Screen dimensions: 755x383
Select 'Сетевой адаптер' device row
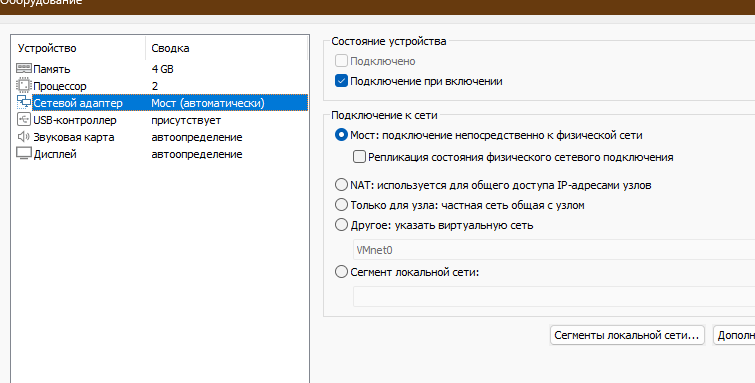coord(161,103)
